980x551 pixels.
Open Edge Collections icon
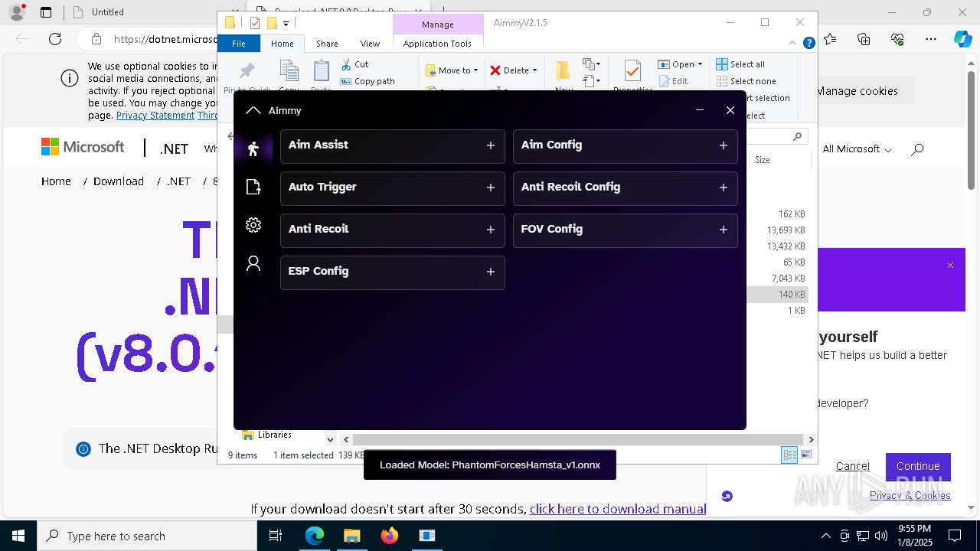864,39
